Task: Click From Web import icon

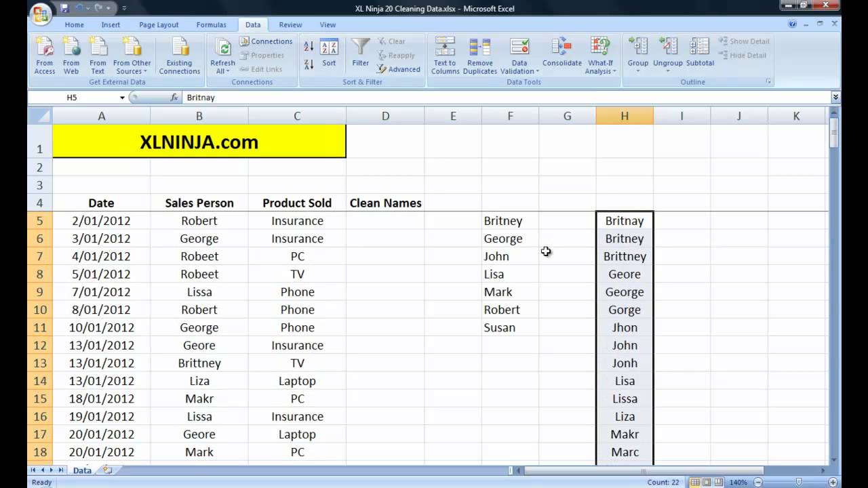Action: (x=71, y=56)
